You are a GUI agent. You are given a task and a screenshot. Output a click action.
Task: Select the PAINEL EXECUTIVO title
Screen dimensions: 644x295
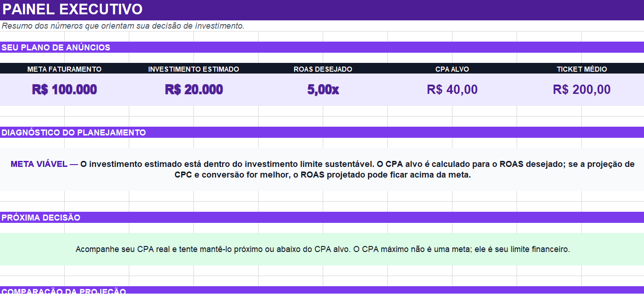(x=72, y=9)
